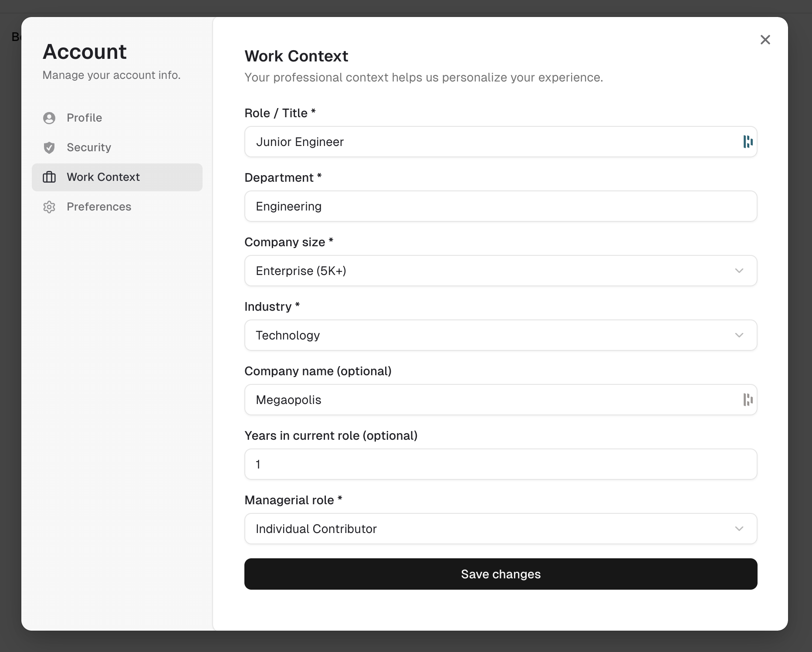Click the Security shield icon
812x652 pixels.
49,148
